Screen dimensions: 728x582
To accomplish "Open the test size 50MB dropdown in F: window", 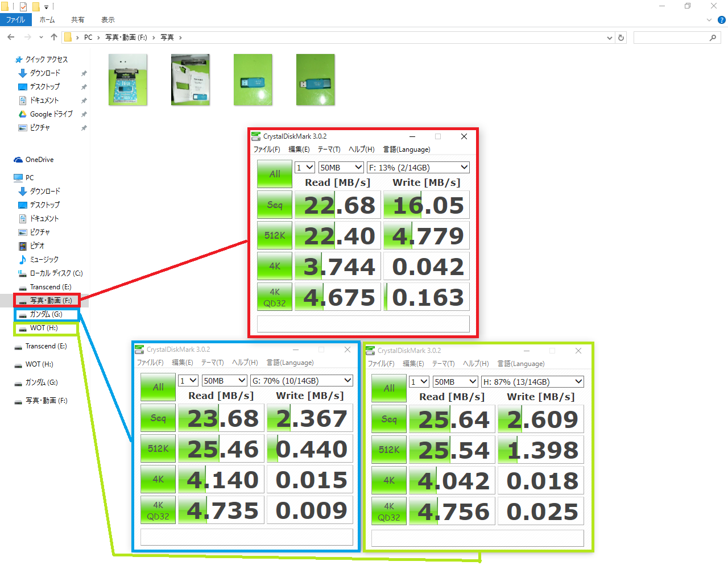I will [341, 167].
